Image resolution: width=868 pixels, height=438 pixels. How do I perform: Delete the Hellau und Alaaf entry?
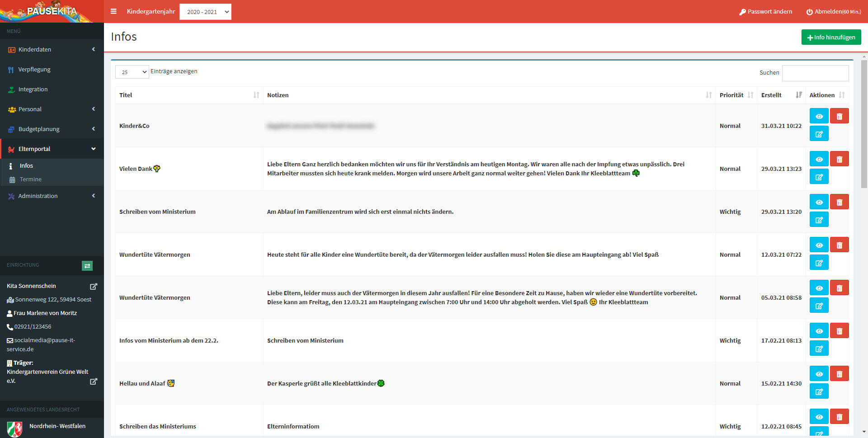pos(839,374)
